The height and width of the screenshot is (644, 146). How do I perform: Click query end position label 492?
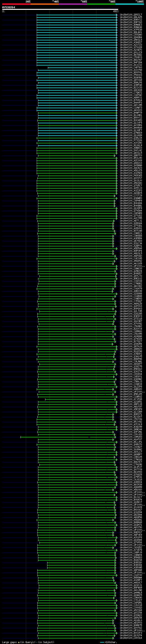click(x=115, y=11)
